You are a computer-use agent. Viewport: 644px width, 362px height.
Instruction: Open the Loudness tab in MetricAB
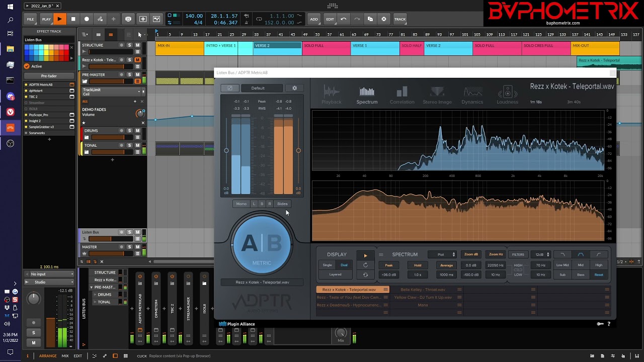click(507, 95)
